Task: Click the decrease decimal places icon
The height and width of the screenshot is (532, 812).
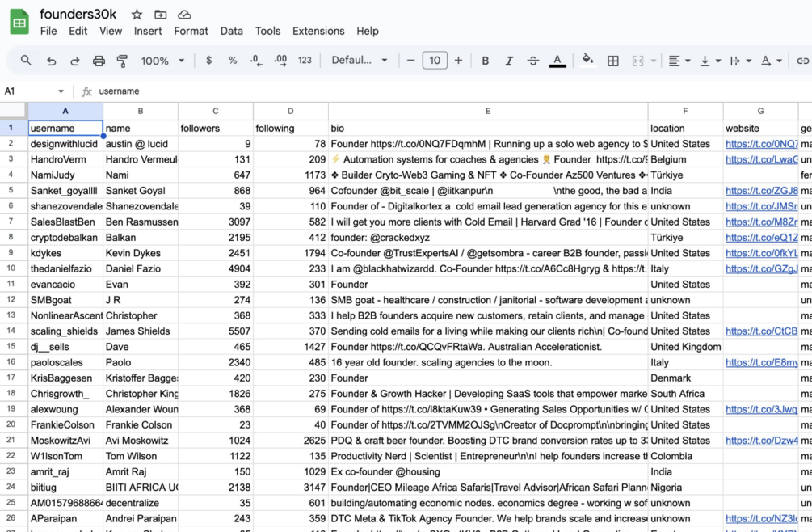Action: [255, 60]
